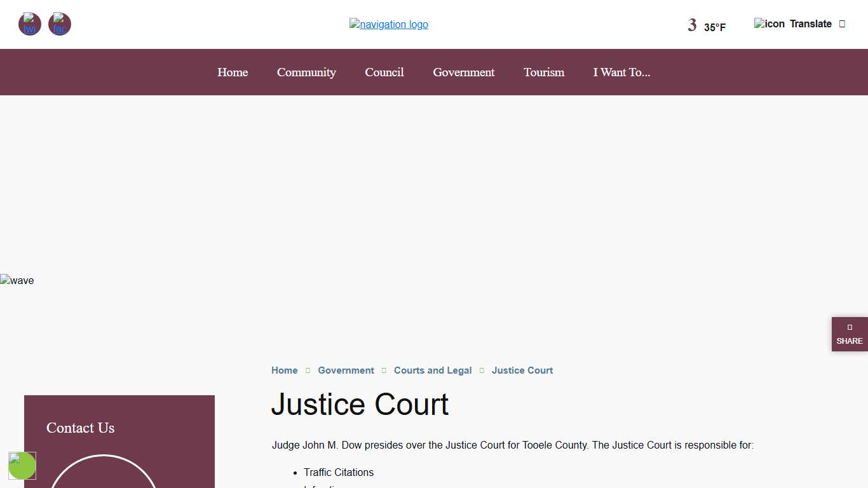Open the Facebook social media icon
The height and width of the screenshot is (488, 868).
60,24
